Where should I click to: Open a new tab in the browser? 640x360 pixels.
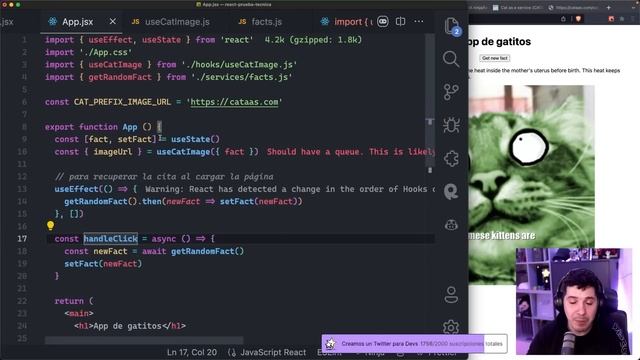[x=609, y=7]
